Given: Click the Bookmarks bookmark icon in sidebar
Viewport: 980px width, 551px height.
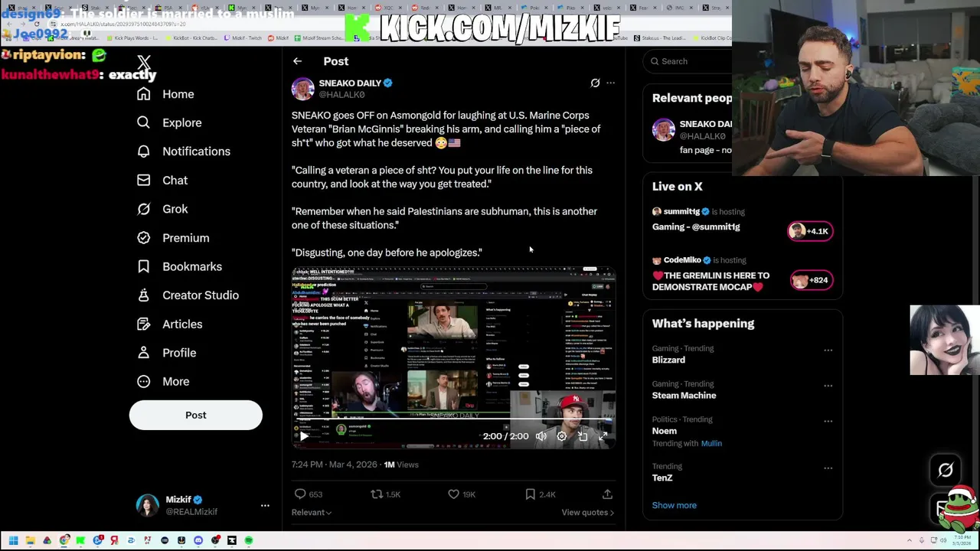Looking at the screenshot, I should (x=143, y=266).
